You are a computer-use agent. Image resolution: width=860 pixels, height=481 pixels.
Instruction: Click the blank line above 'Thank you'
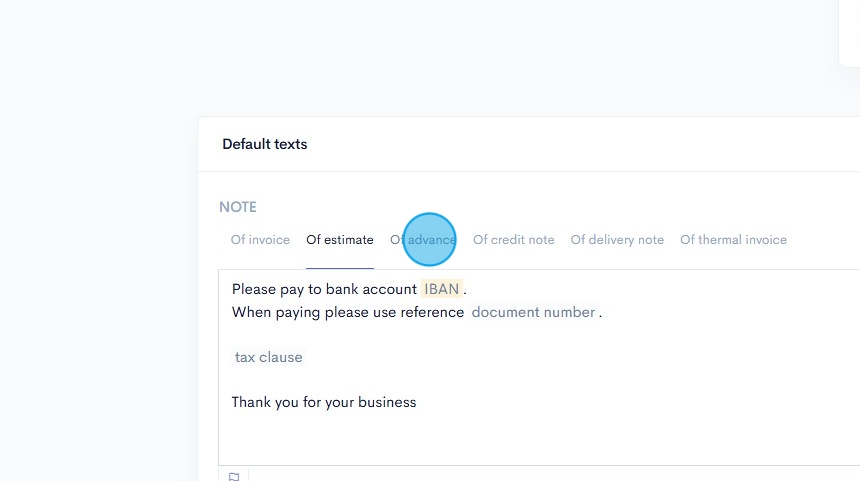(400, 380)
